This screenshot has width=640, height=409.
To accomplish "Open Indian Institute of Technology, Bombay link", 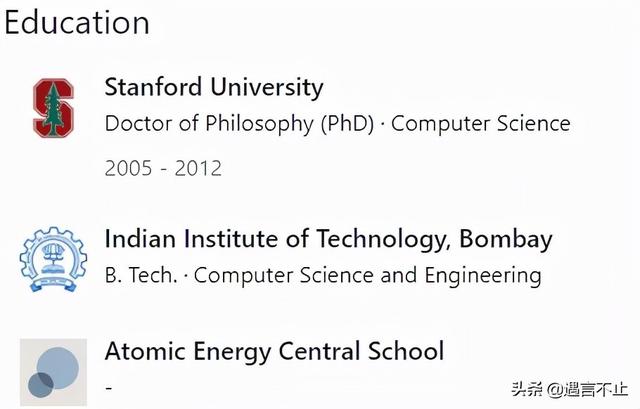I will [x=328, y=239].
